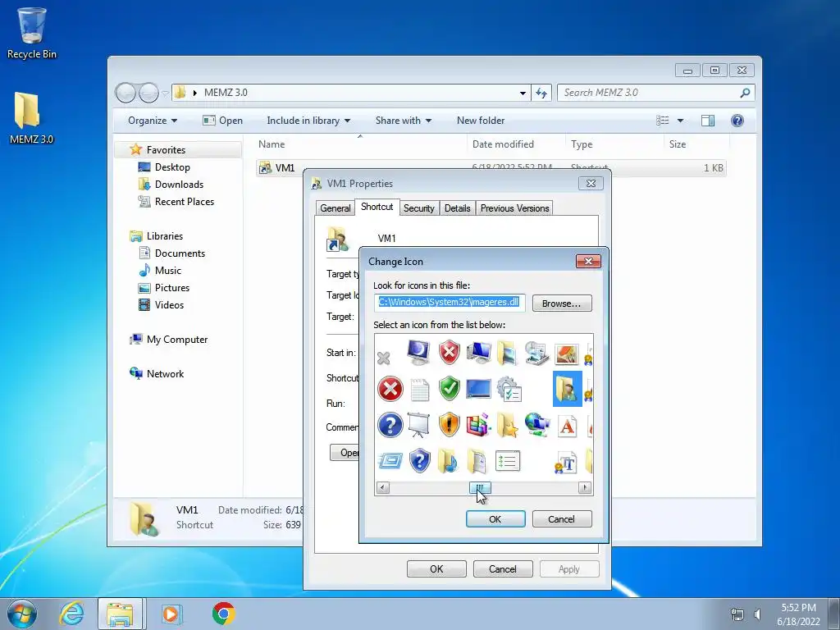This screenshot has width=840, height=630.
Task: Select the TT TrueType font certificate icon
Action: point(566,463)
